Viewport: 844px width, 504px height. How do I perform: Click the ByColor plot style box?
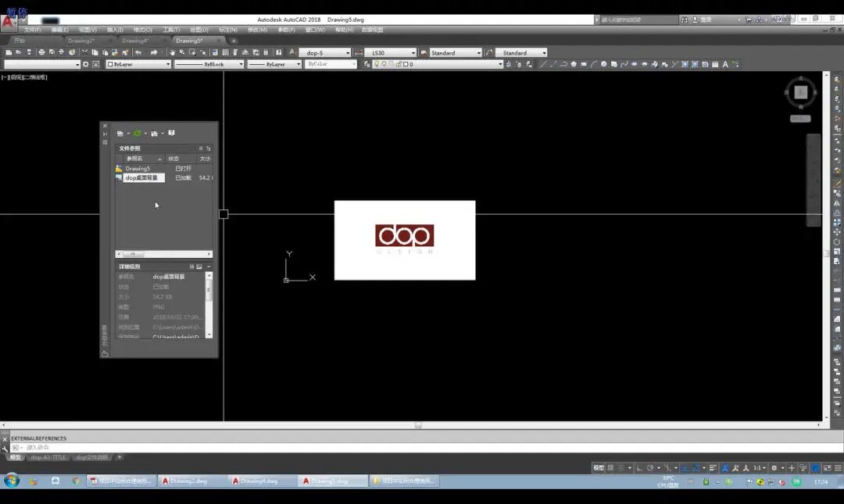pyautogui.click(x=331, y=64)
